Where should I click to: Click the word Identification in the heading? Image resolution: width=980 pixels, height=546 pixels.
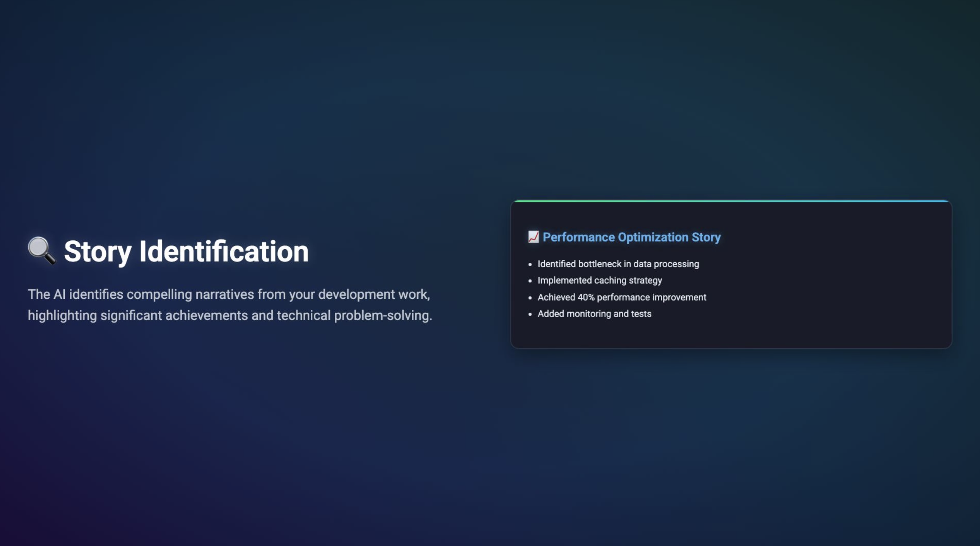tap(224, 251)
